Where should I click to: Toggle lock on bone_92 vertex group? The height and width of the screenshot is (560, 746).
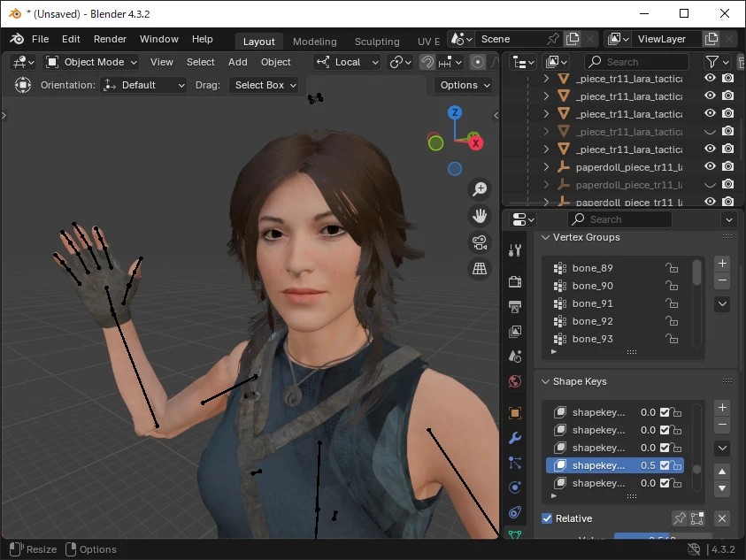672,321
